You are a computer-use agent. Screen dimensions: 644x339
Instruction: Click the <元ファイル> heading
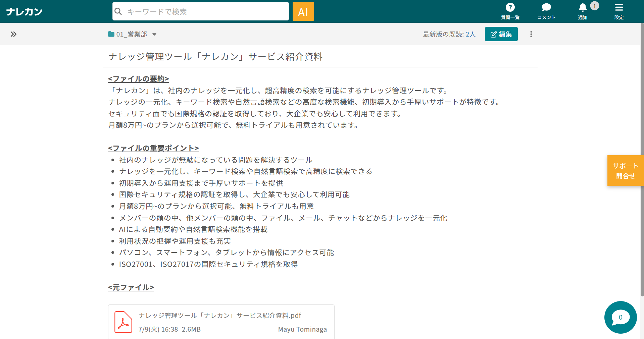131,287
